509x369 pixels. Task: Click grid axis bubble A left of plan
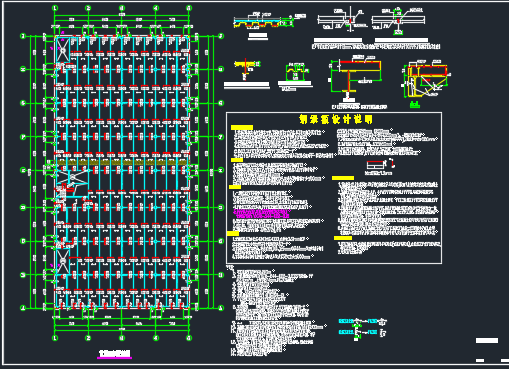point(23,308)
